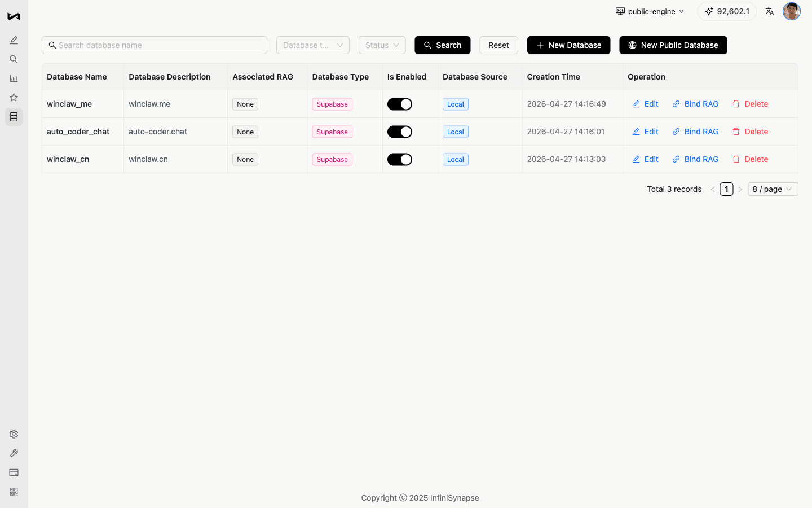Viewport: 812px width, 508px height.
Task: Edit the winclaw_me database
Action: click(x=645, y=104)
